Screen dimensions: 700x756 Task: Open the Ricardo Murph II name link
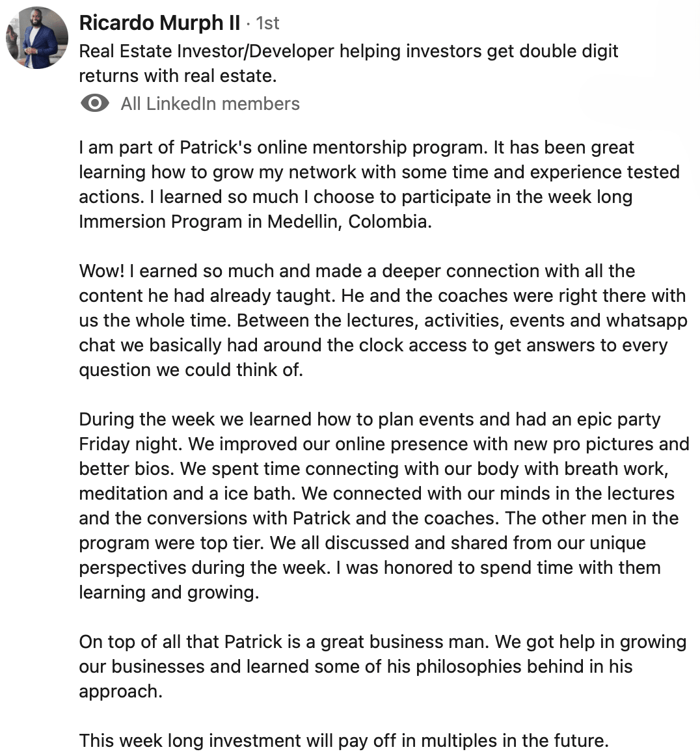tap(159, 23)
